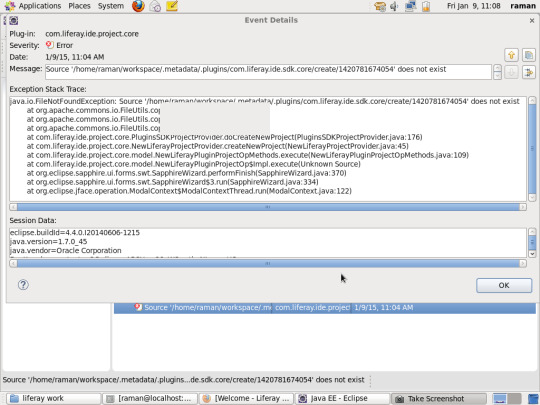
Task: Open event details filter stack trace button
Action: 529,72
